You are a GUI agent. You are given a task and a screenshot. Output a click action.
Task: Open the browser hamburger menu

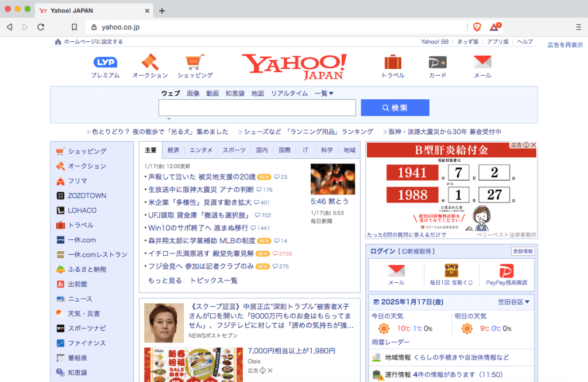[579, 27]
